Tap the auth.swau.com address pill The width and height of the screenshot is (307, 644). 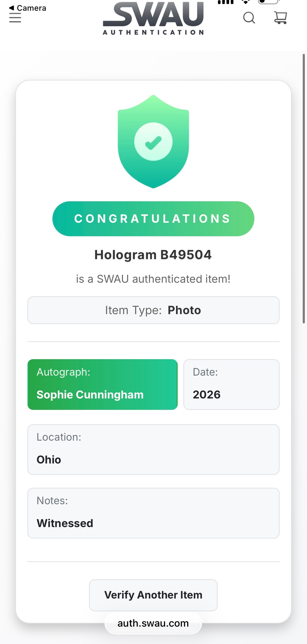pos(153,623)
